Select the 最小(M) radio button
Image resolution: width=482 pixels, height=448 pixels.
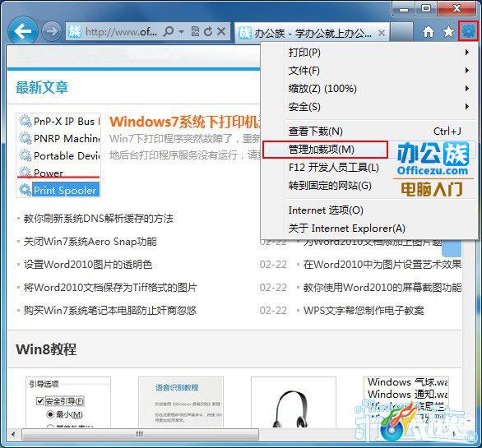50,414
